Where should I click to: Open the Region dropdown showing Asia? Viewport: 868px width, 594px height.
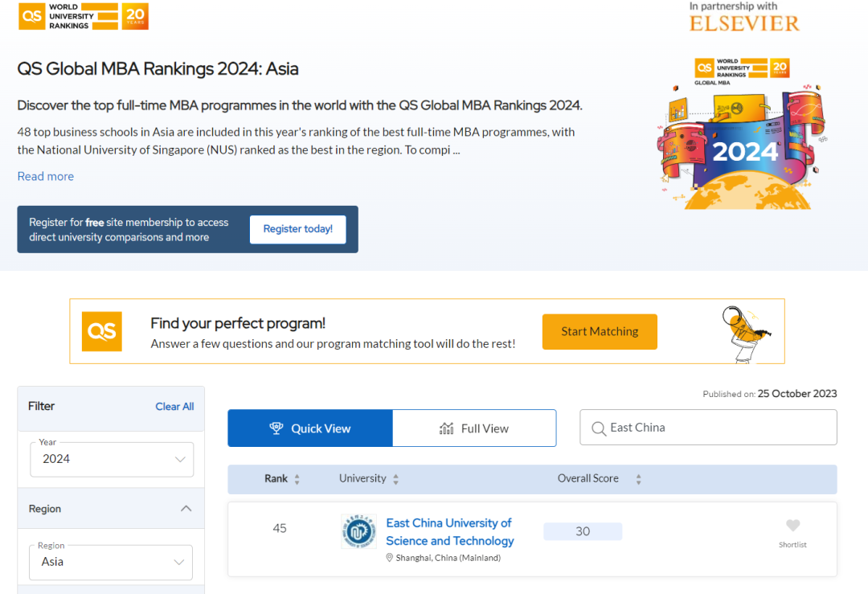coord(111,562)
